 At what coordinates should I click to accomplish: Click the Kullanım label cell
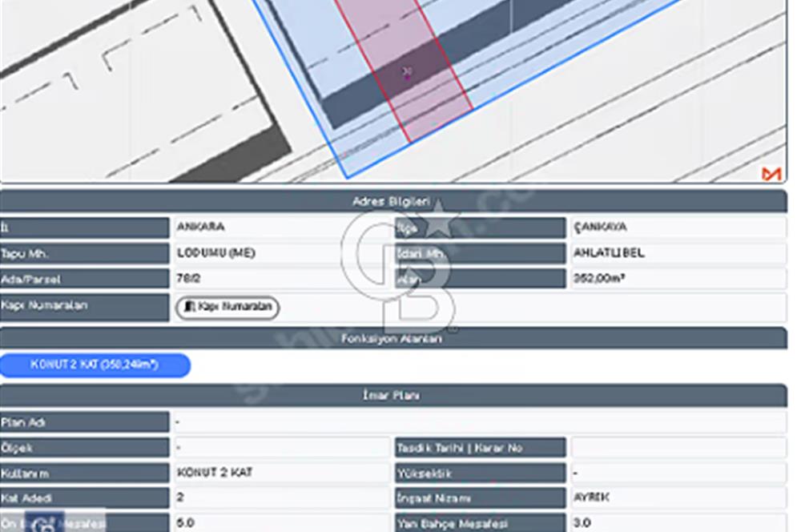[x=84, y=474]
